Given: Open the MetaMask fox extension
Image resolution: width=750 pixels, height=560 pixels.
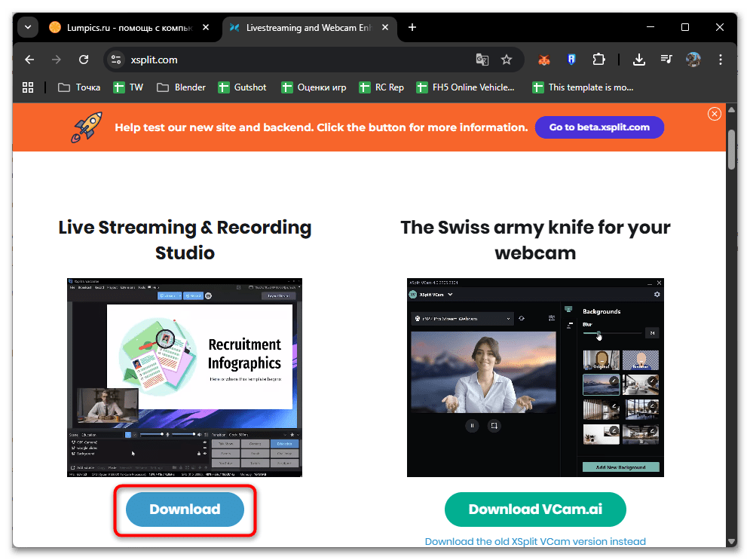Looking at the screenshot, I should point(544,60).
